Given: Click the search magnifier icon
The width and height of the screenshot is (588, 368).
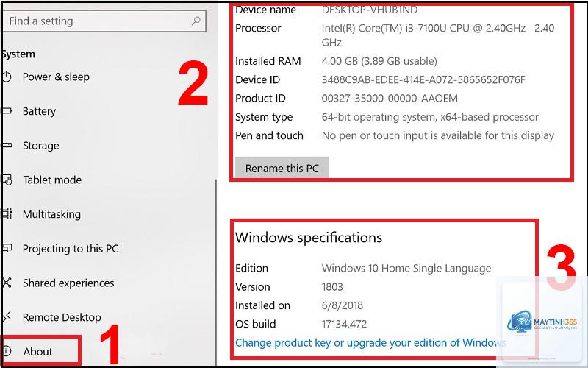Looking at the screenshot, I should tap(196, 21).
